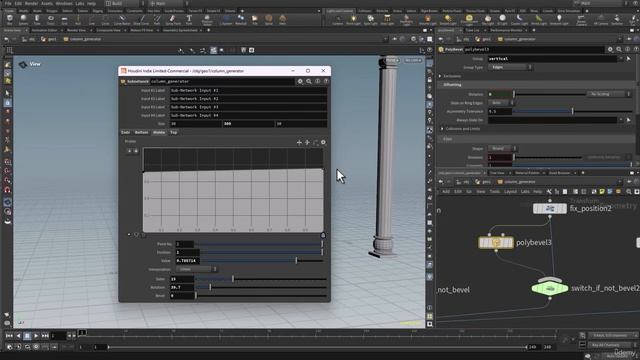The width and height of the screenshot is (640, 360).
Task: Choose the Font shelf tool
Action: 189,19
